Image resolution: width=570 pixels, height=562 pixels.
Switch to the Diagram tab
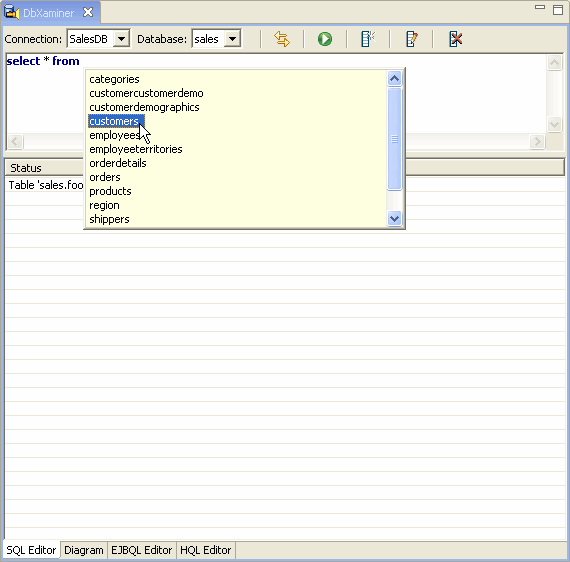84,550
